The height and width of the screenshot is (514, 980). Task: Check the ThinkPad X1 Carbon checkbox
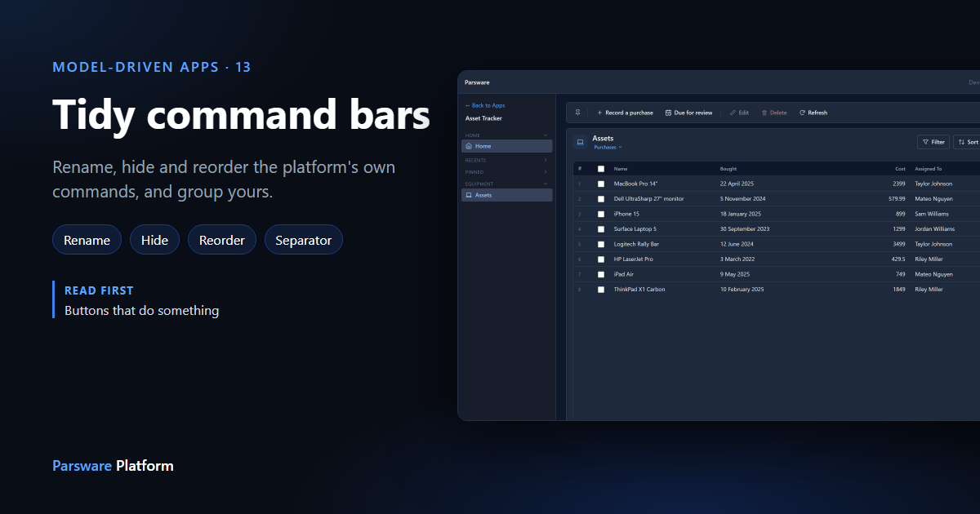pyautogui.click(x=601, y=290)
